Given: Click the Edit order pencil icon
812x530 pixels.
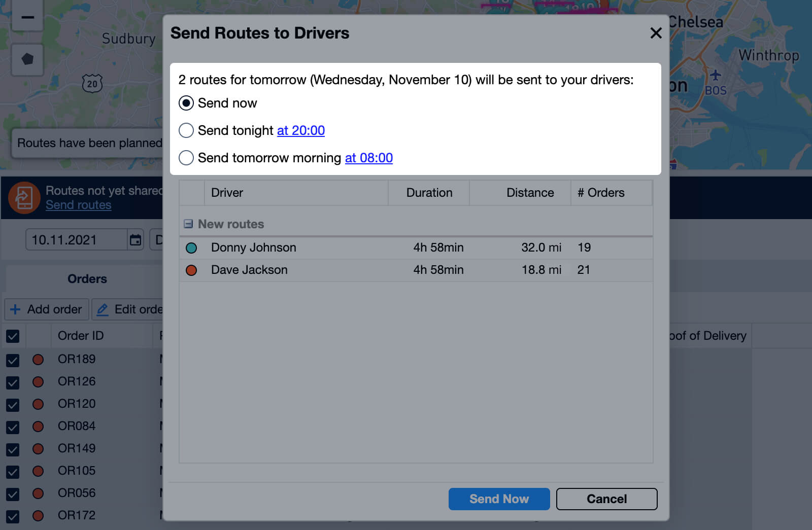Looking at the screenshot, I should [103, 309].
